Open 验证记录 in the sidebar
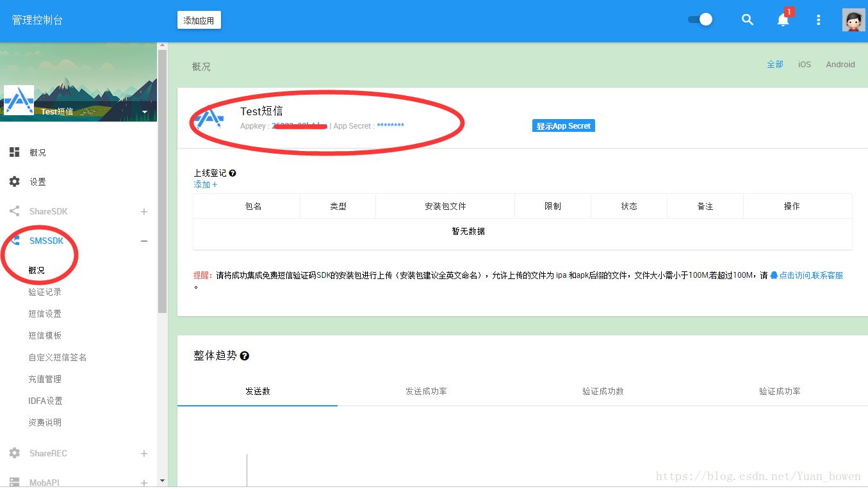Image resolution: width=868 pixels, height=489 pixels. coord(45,292)
